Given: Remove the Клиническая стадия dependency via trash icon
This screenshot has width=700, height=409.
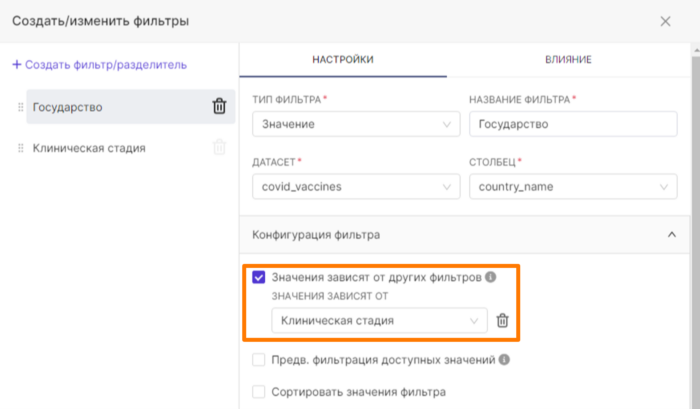Looking at the screenshot, I should pos(502,320).
